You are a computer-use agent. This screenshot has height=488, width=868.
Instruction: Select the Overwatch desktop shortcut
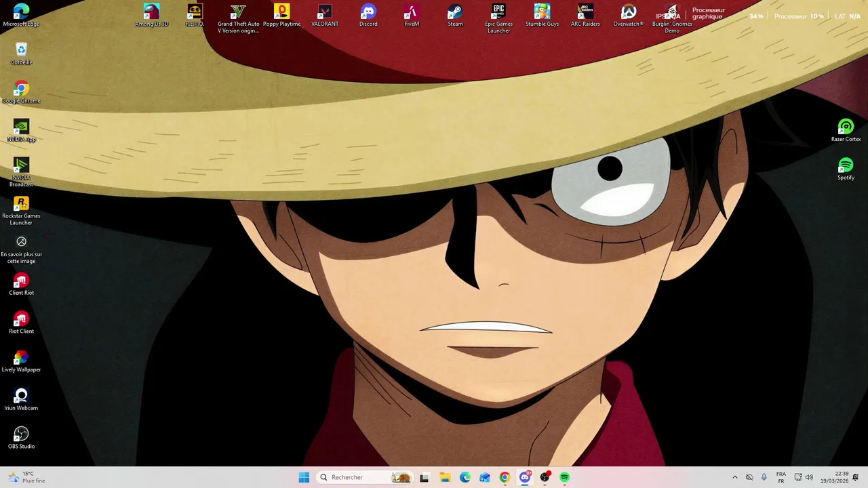[x=629, y=15]
